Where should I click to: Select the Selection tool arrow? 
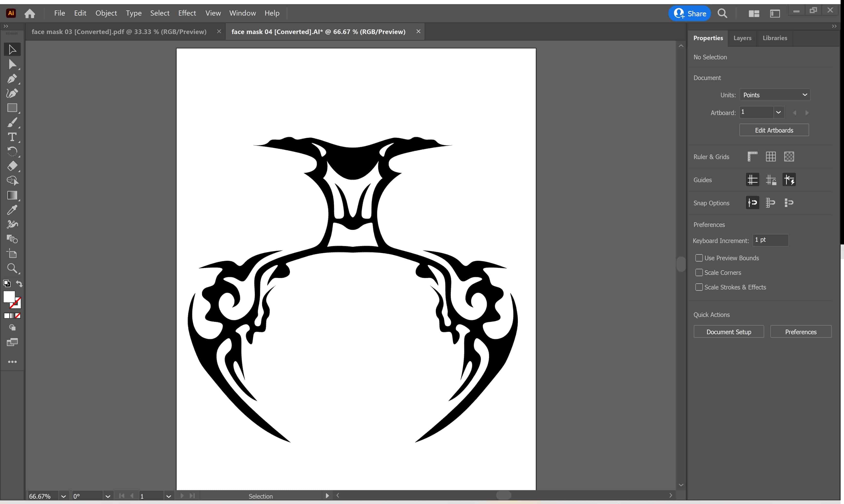click(12, 50)
